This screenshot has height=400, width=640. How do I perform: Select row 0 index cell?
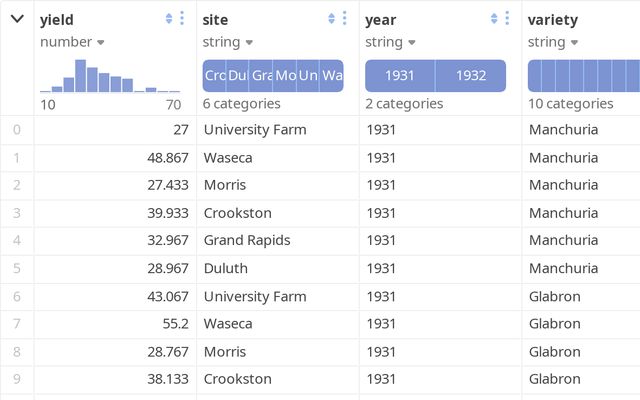pyautogui.click(x=17, y=129)
